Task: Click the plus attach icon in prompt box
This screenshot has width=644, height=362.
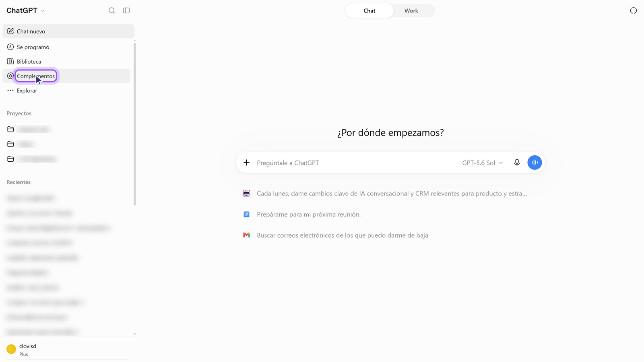Action: pos(246,162)
